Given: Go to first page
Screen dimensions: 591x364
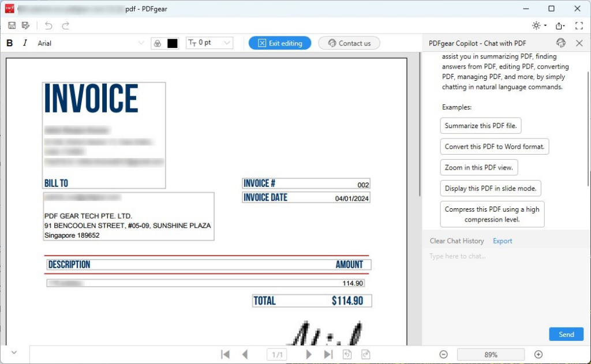Looking at the screenshot, I should (225, 354).
